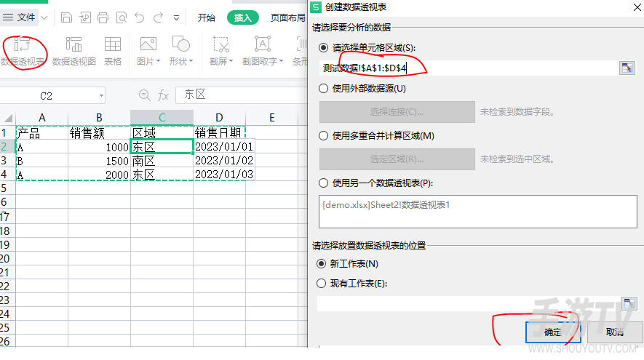Click the 确定 button
Image resolution: width=644 pixels, height=360 pixels.
coord(553,332)
